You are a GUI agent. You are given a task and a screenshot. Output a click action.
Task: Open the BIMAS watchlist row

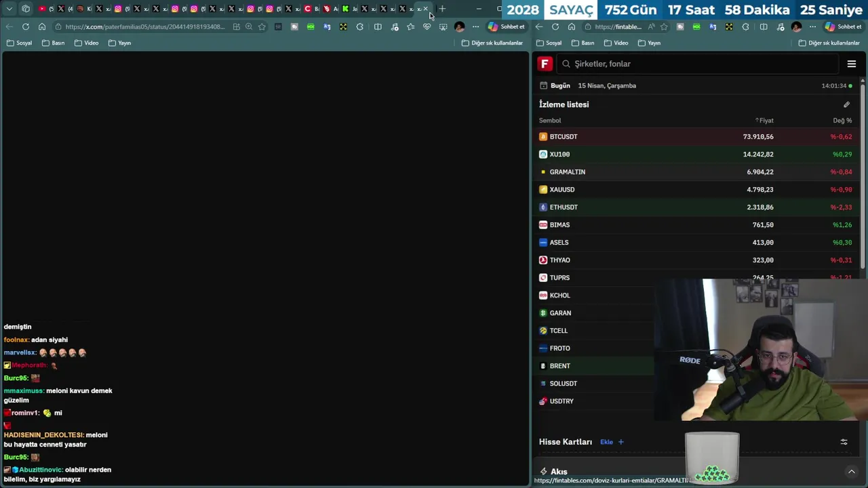(x=696, y=224)
